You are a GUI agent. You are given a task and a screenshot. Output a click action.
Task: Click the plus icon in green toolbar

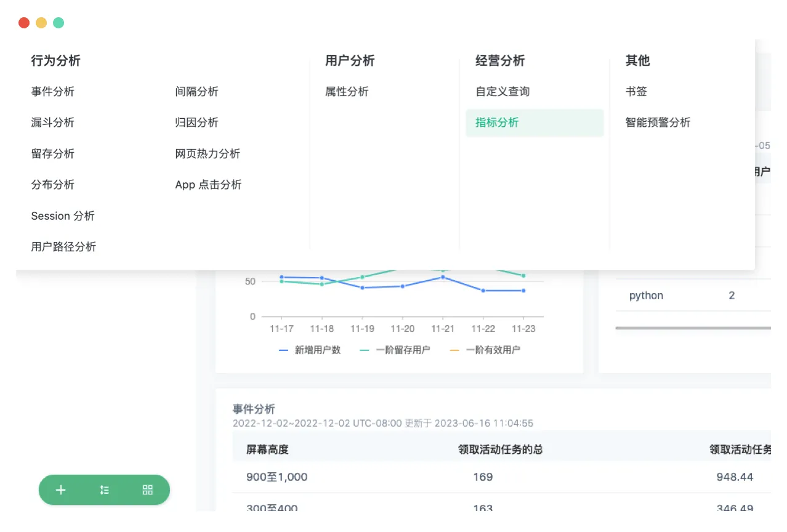(x=60, y=490)
